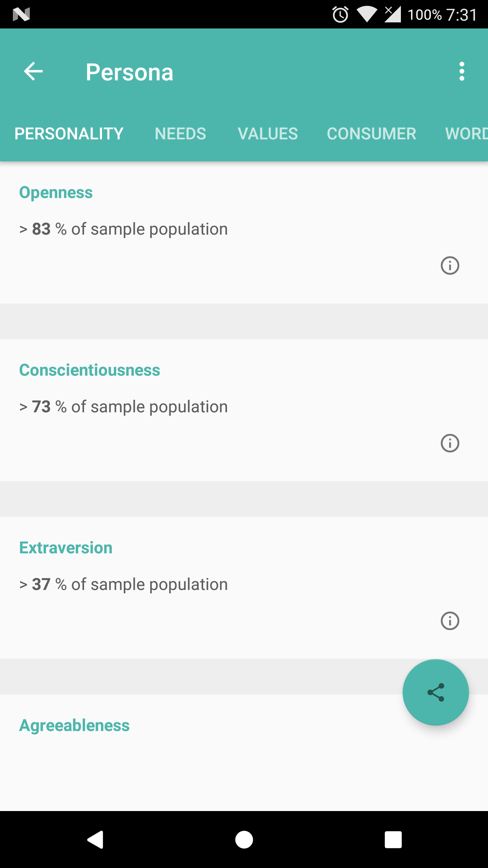The width and height of the screenshot is (488, 868).
Task: Tap the Openness info icon
Action: click(450, 265)
